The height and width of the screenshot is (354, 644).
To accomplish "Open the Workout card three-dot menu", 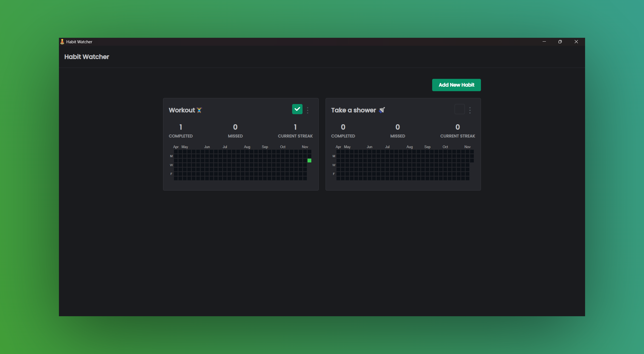I will click(307, 110).
